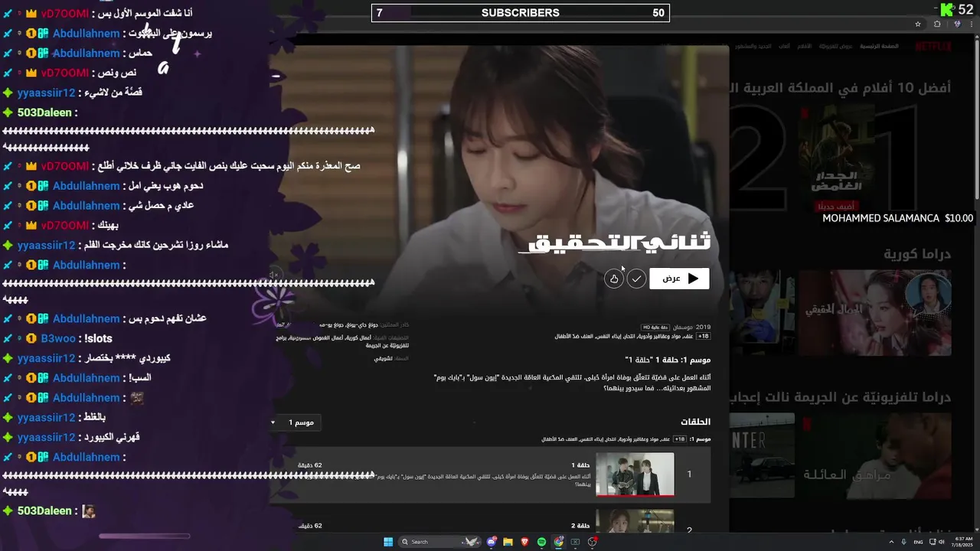The height and width of the screenshot is (551, 980).
Task: Click the chat message بالغلط
Action: [x=94, y=418]
